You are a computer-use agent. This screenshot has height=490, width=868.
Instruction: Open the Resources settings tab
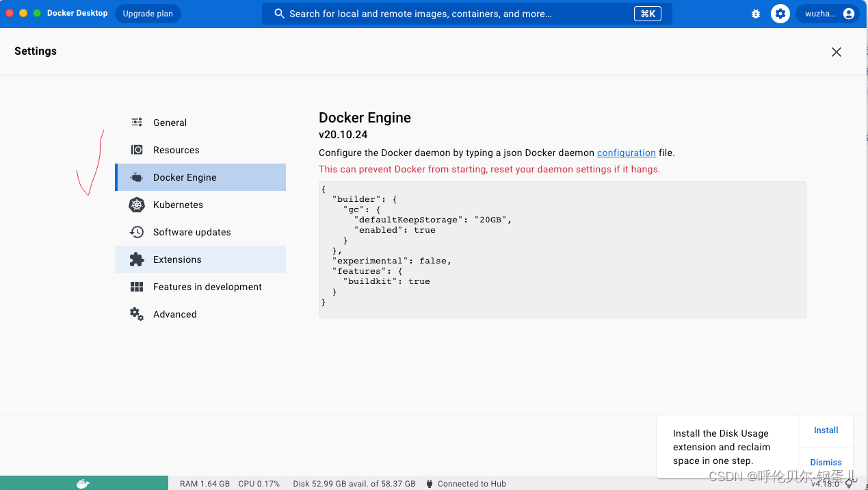(x=200, y=150)
